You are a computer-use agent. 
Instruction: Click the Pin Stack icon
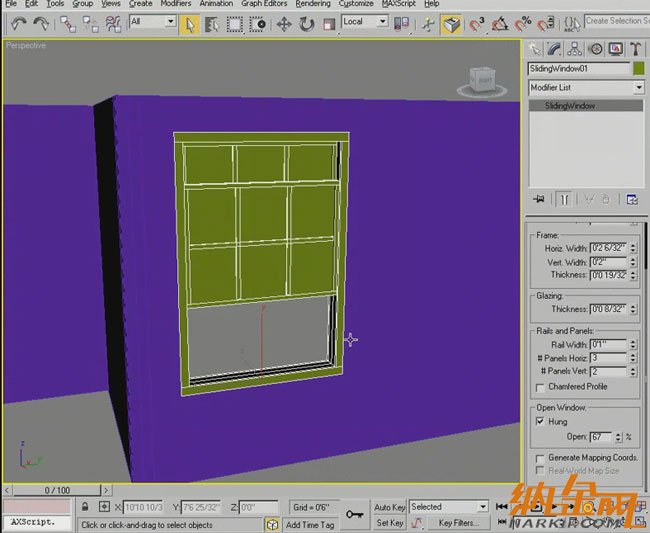click(538, 199)
